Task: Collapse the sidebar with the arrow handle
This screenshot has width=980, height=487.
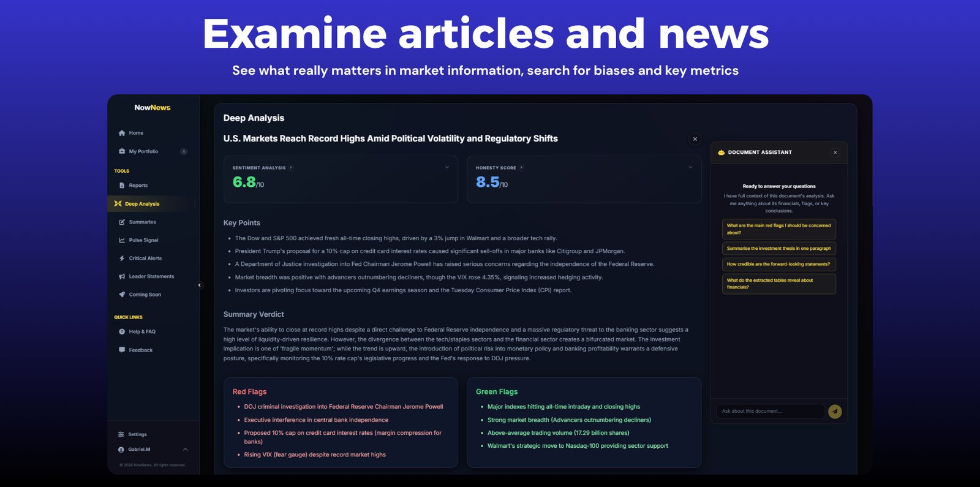Action: click(x=199, y=285)
